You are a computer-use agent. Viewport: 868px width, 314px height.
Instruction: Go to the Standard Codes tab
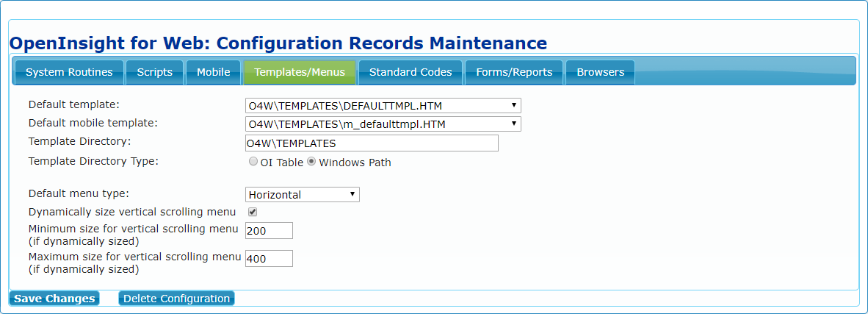click(x=411, y=72)
